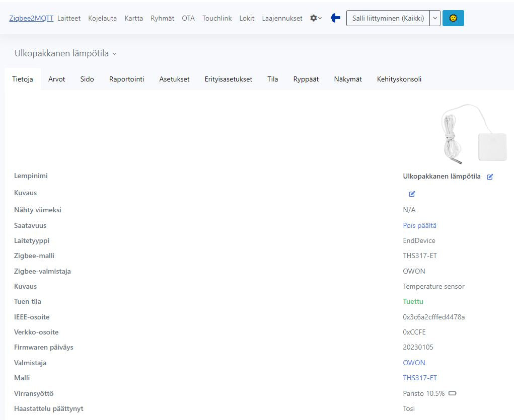The width and height of the screenshot is (514, 420).
Task: Edit the Lempinimi friendly name icon
Action: click(490, 177)
